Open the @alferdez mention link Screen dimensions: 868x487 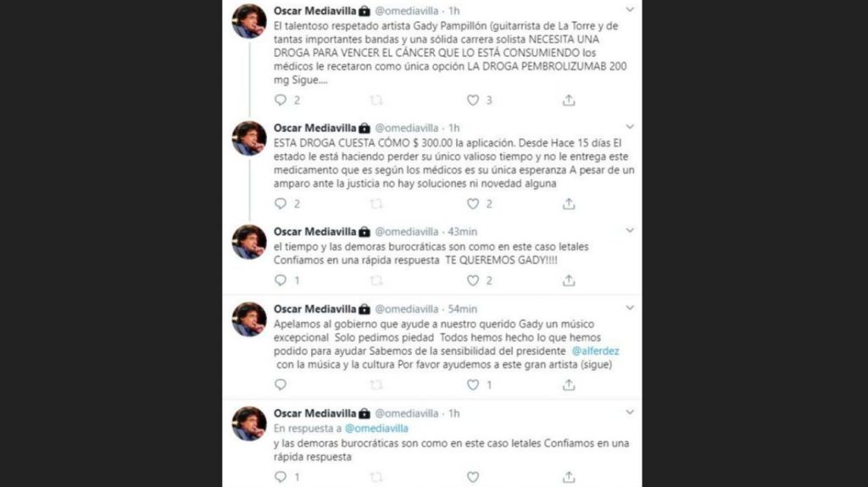click(595, 351)
